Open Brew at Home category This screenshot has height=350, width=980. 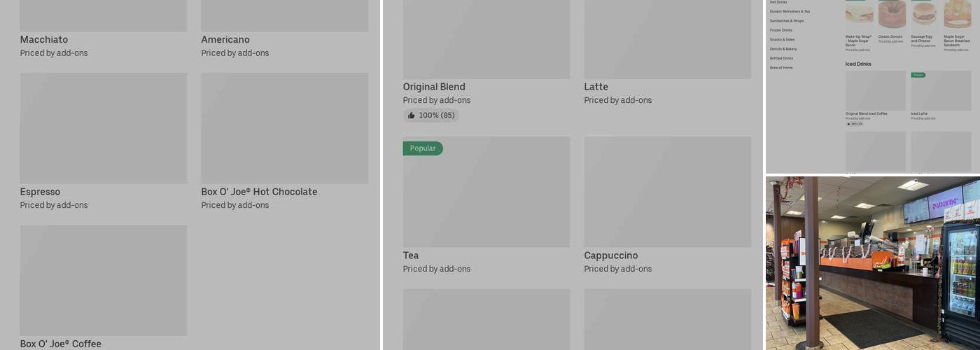point(781,68)
